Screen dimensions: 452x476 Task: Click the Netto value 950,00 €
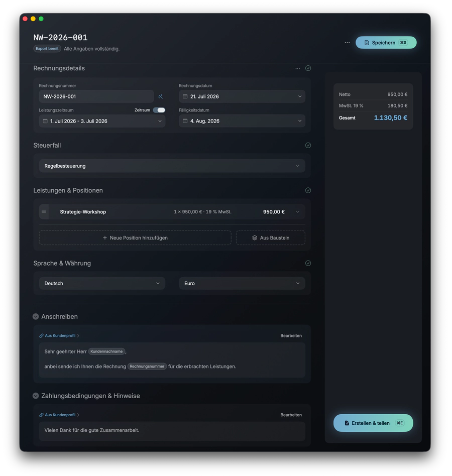[x=397, y=94]
